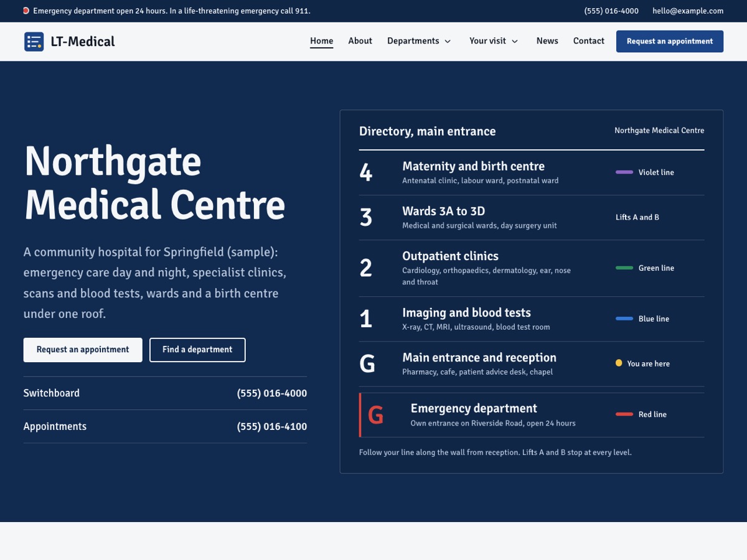The image size is (747, 560).
Task: Open the News page
Action: click(547, 41)
